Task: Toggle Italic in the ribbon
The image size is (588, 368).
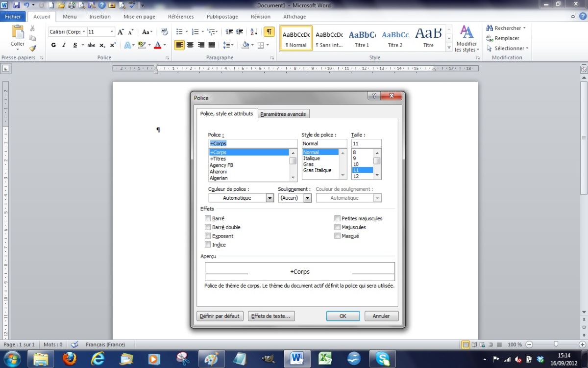Action: (x=64, y=45)
